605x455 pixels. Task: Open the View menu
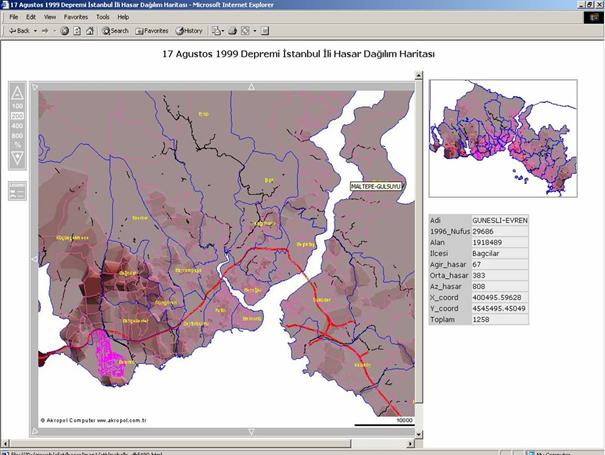[x=50, y=17]
